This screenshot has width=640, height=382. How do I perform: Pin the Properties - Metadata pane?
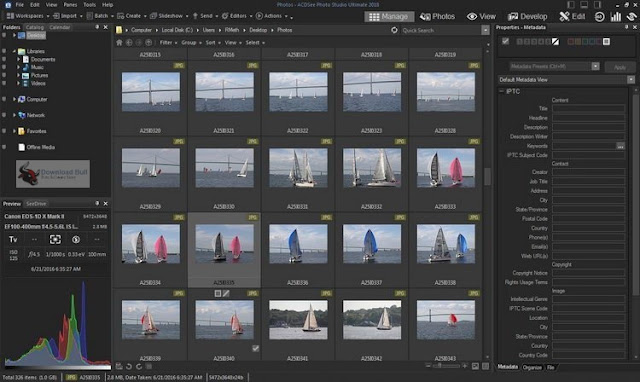[627, 27]
